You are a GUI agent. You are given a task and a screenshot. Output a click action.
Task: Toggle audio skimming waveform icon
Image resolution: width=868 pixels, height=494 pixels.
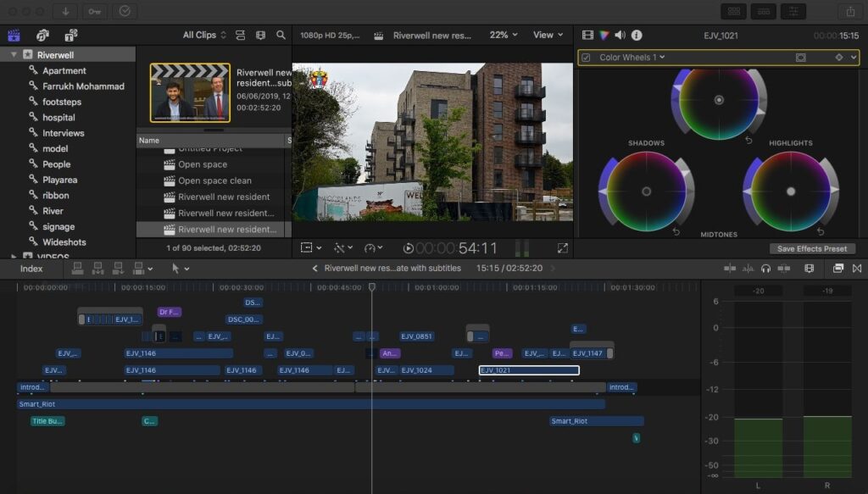pos(748,269)
